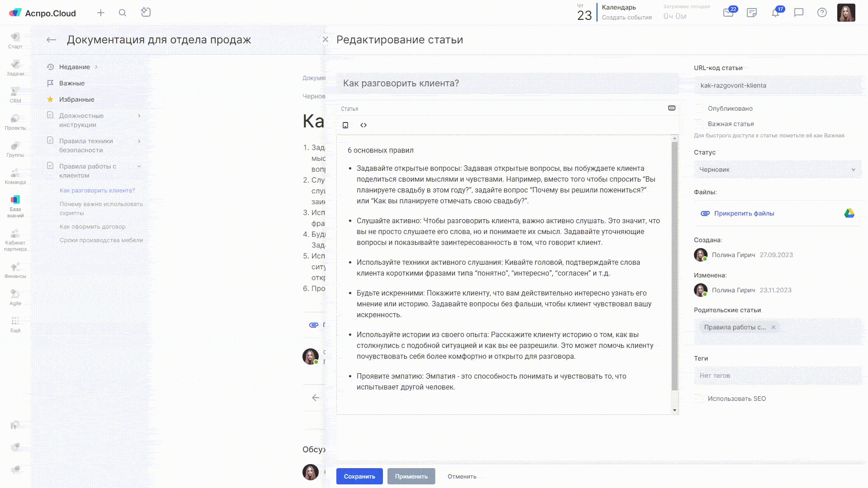
Task: Open the notes icon in the top bar
Action: [752, 13]
